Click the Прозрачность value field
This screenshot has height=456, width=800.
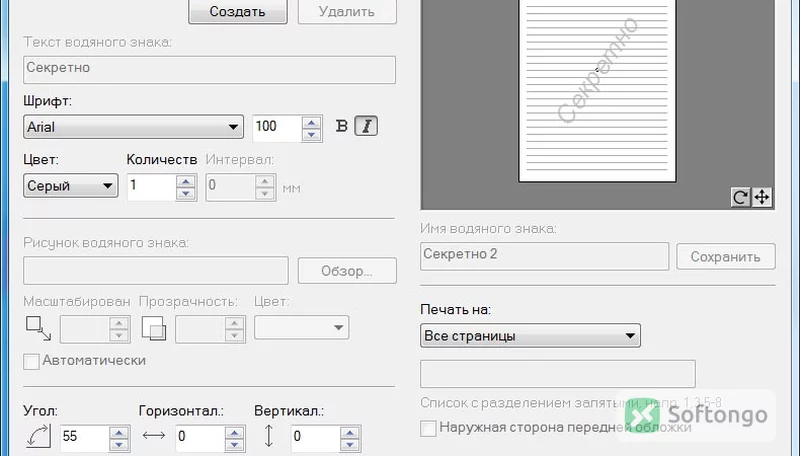200,329
